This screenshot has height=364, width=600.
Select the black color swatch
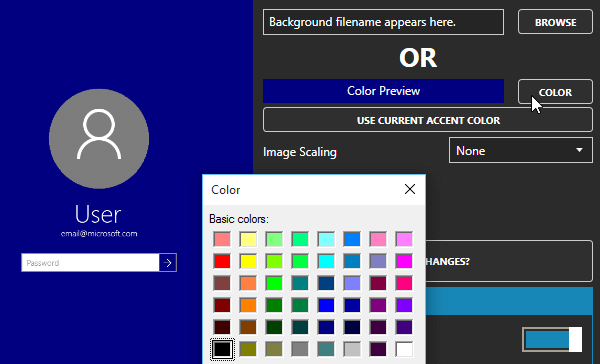point(222,349)
